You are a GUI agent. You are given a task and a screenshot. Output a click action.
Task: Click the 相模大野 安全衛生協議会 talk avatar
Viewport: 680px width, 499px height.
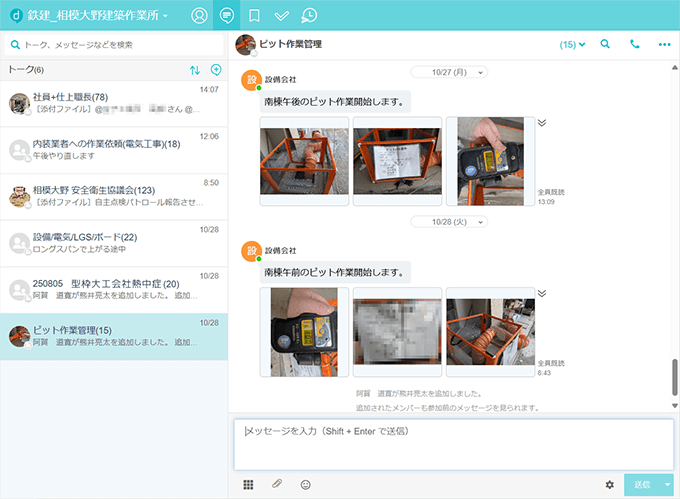click(20, 197)
